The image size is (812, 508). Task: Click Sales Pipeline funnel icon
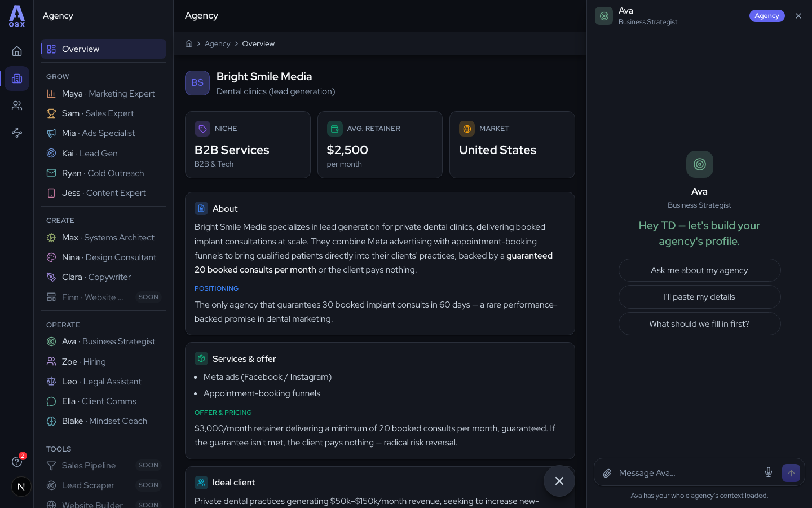coord(51,466)
